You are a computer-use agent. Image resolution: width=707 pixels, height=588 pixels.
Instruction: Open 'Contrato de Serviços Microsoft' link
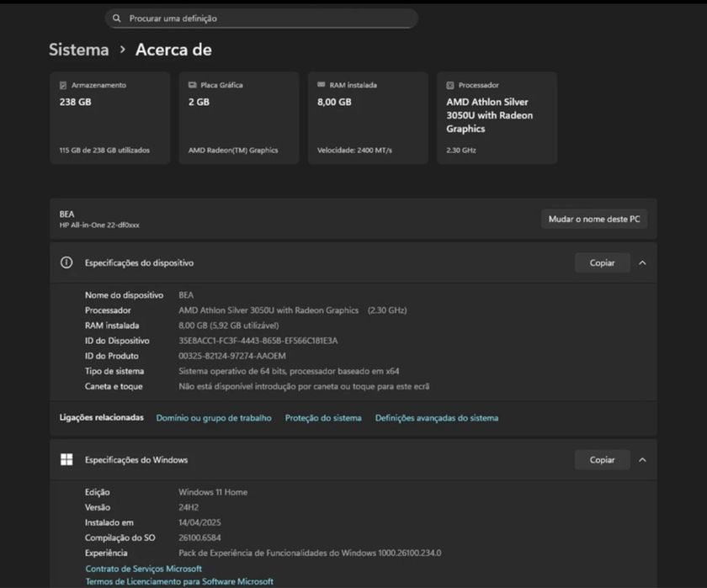144,569
